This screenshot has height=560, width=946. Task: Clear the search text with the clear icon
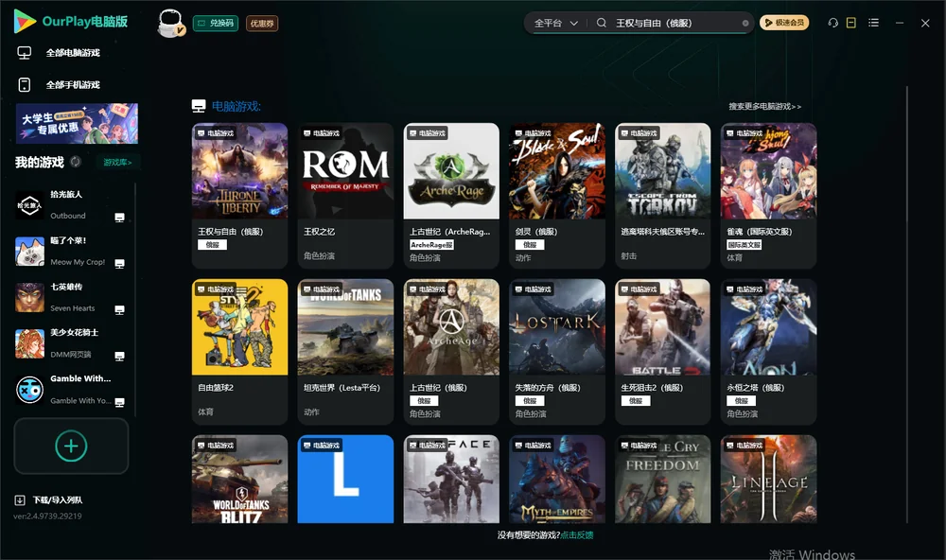[745, 23]
